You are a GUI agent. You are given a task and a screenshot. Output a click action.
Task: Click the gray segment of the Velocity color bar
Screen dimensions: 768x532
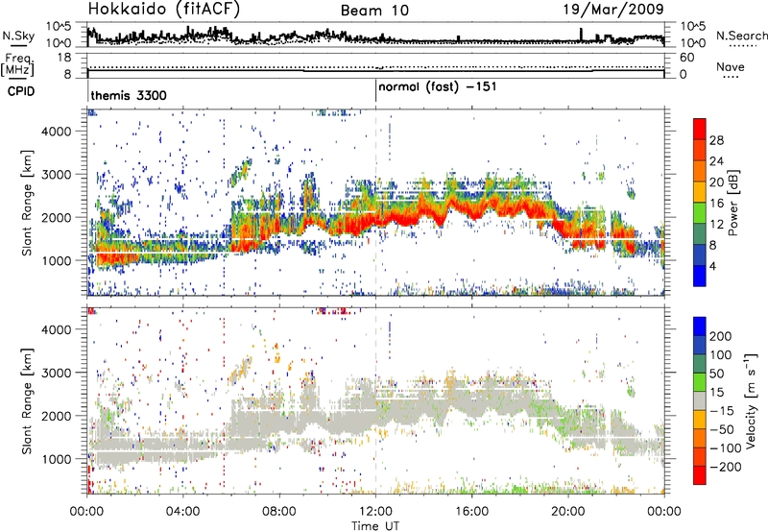point(700,400)
